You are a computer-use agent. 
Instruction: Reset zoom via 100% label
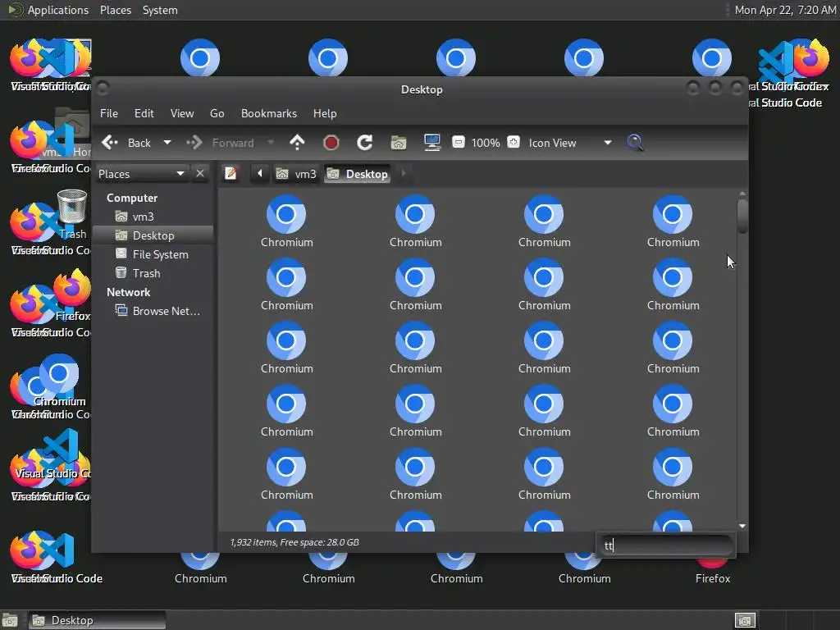click(x=486, y=143)
